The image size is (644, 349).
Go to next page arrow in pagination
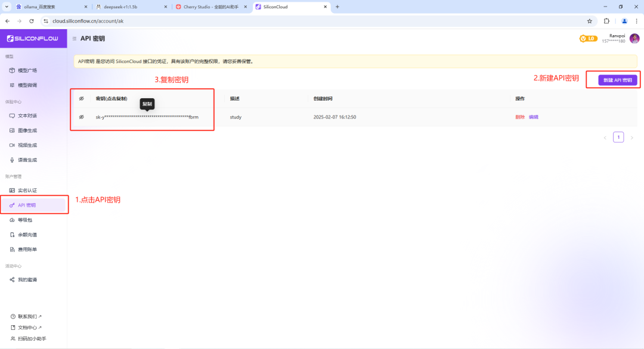pos(632,138)
